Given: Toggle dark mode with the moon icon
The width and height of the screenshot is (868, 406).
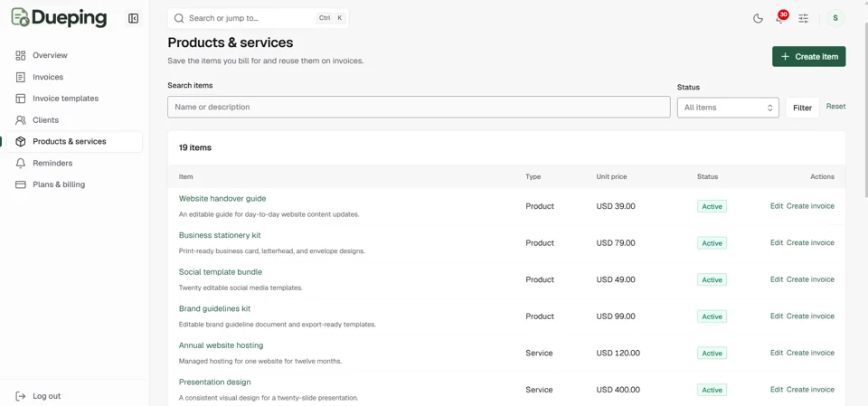Looking at the screenshot, I should [x=758, y=18].
